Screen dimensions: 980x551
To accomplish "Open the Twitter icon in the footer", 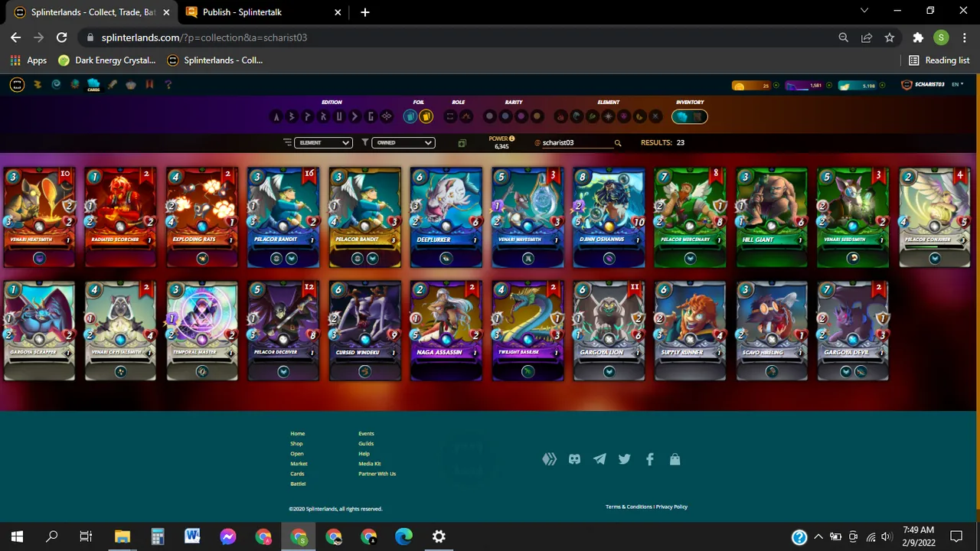I will (625, 459).
